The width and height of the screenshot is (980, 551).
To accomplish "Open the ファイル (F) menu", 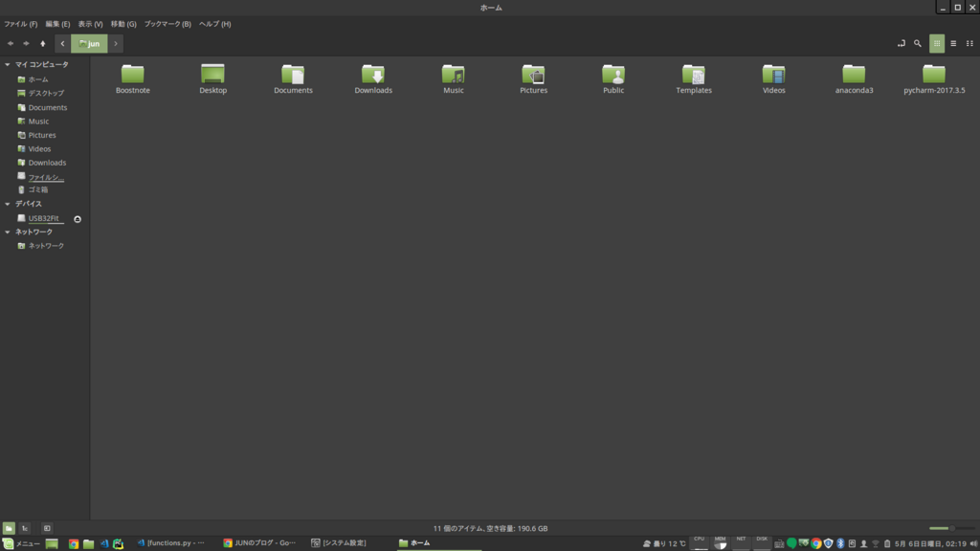I will (21, 24).
